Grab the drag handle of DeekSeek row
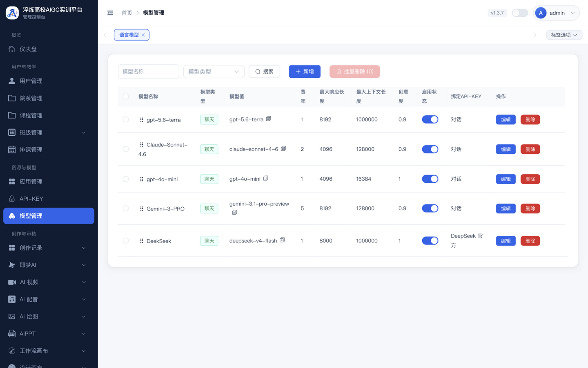This screenshot has height=368, width=588. pos(142,241)
